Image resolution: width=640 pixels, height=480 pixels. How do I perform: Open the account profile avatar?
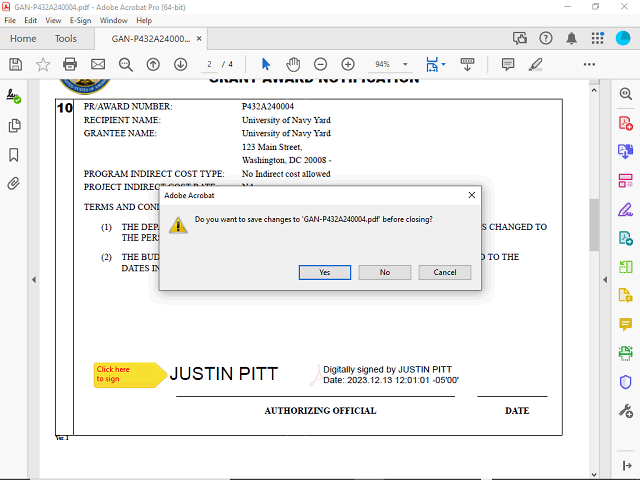click(623, 38)
